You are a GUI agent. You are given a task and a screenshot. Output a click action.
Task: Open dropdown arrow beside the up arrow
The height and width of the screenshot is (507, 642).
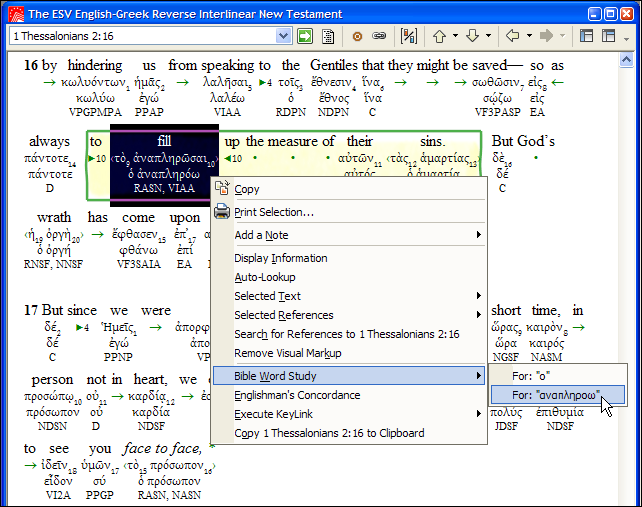[x=454, y=36]
